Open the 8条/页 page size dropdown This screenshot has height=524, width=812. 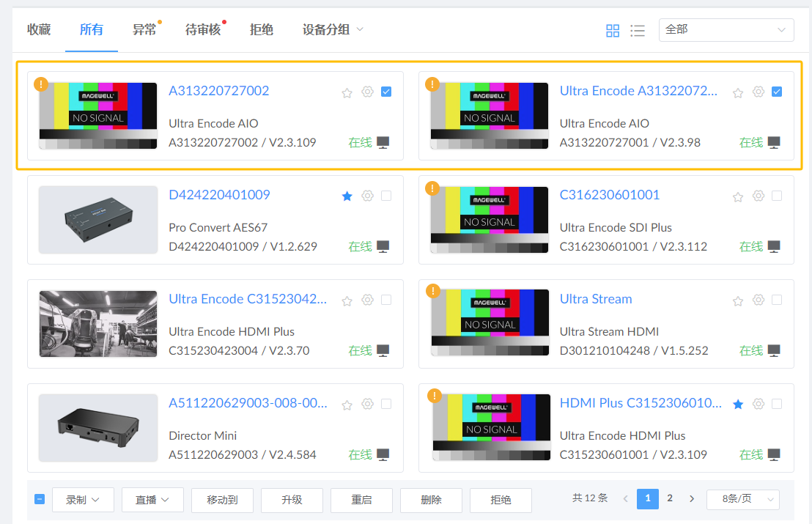point(742,499)
